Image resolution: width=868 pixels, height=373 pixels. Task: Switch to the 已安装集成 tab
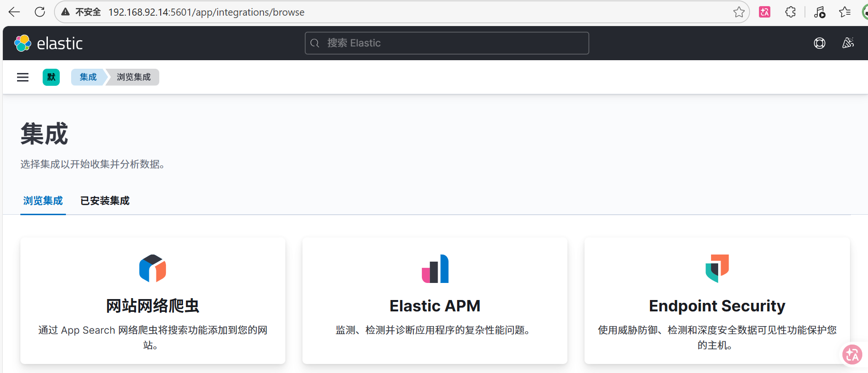[x=105, y=201]
